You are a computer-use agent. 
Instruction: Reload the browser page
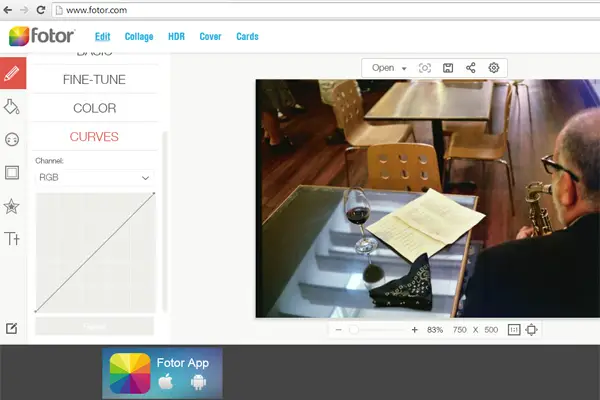tap(41, 10)
